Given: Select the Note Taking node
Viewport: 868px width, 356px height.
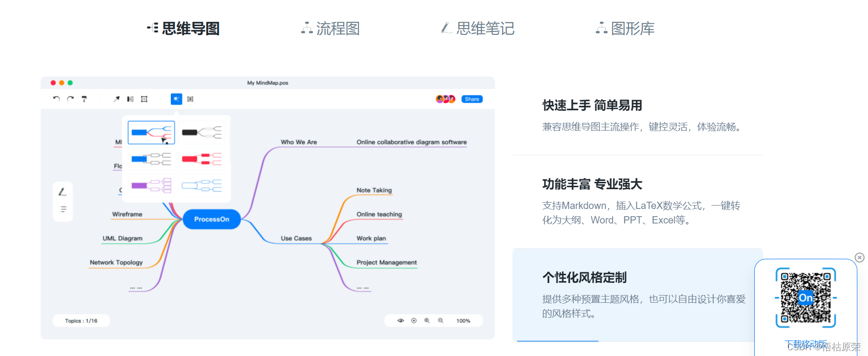Looking at the screenshot, I should (x=374, y=190).
